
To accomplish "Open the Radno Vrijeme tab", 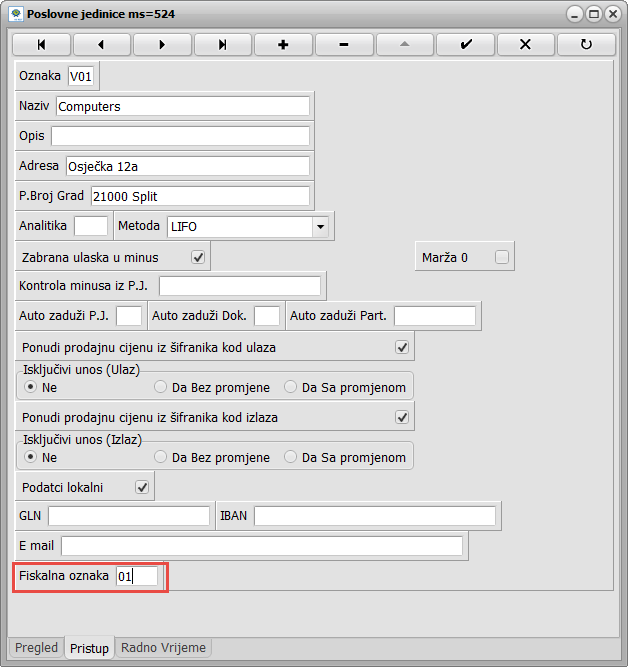I will coord(163,648).
